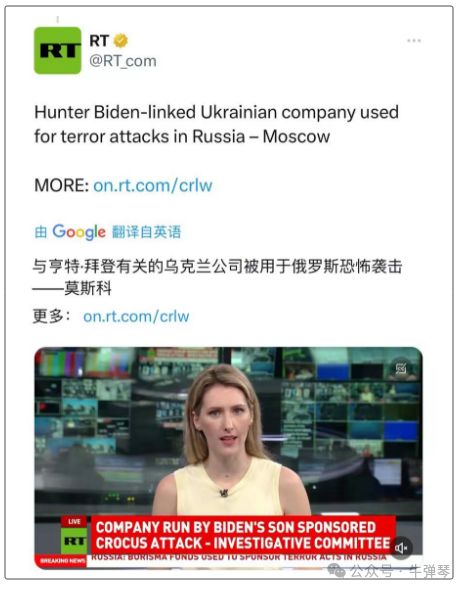Click the 由 character before Google
The image size is (465, 590).
pos(41,232)
